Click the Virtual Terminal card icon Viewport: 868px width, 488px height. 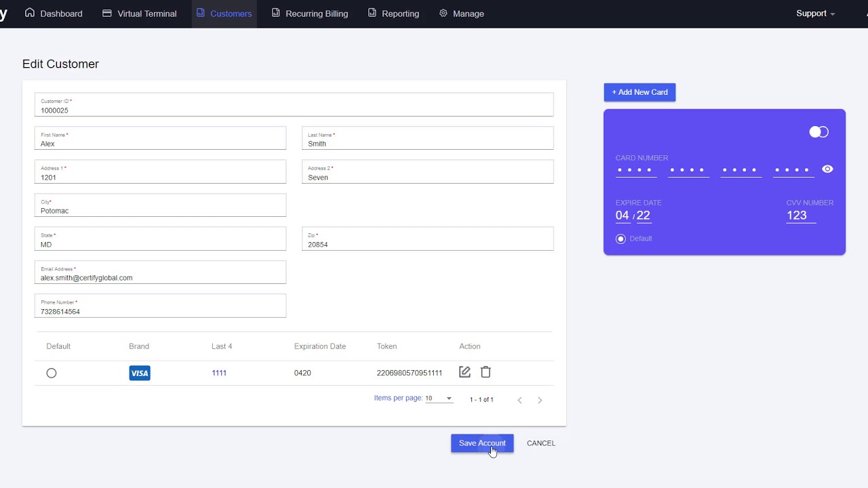coord(107,13)
